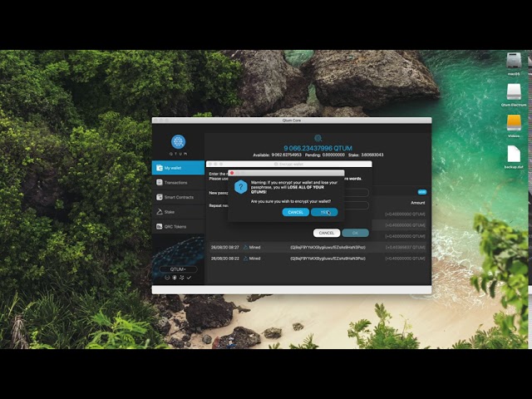Click the Smart Contracts sidebar icon
The width and height of the screenshot is (532, 399).
point(160,197)
